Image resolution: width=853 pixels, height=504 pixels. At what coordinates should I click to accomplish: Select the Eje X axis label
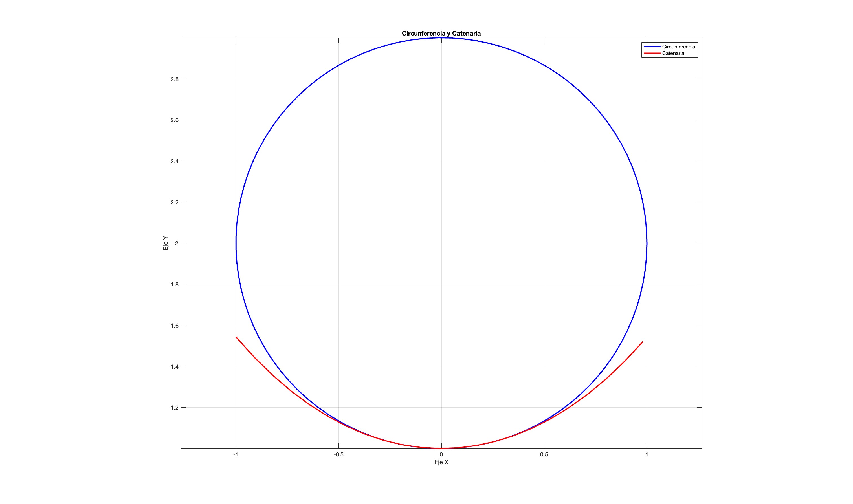pos(441,462)
